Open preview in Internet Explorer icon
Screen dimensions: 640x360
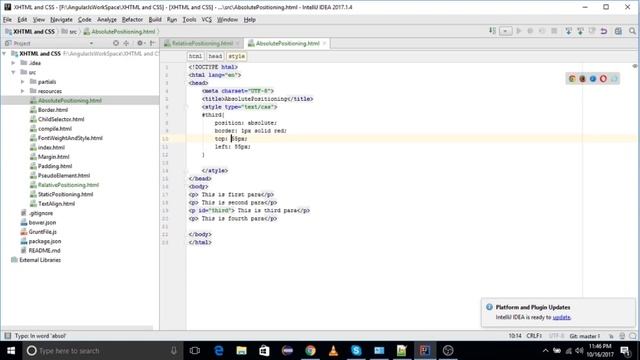tap(614, 79)
